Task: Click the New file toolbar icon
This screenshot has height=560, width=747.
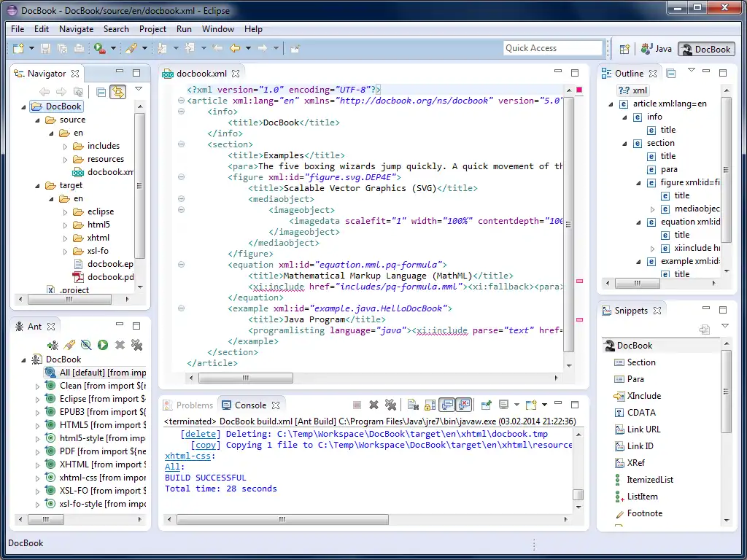Action: 18,49
